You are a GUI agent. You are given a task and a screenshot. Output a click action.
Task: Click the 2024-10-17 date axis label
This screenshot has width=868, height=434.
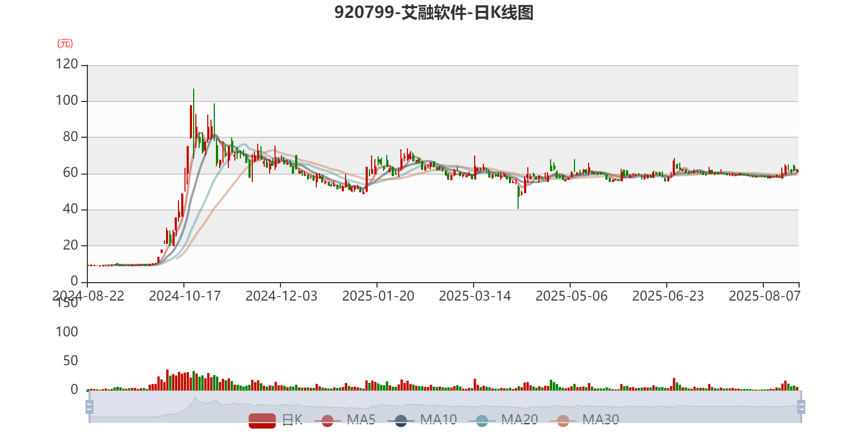(184, 296)
